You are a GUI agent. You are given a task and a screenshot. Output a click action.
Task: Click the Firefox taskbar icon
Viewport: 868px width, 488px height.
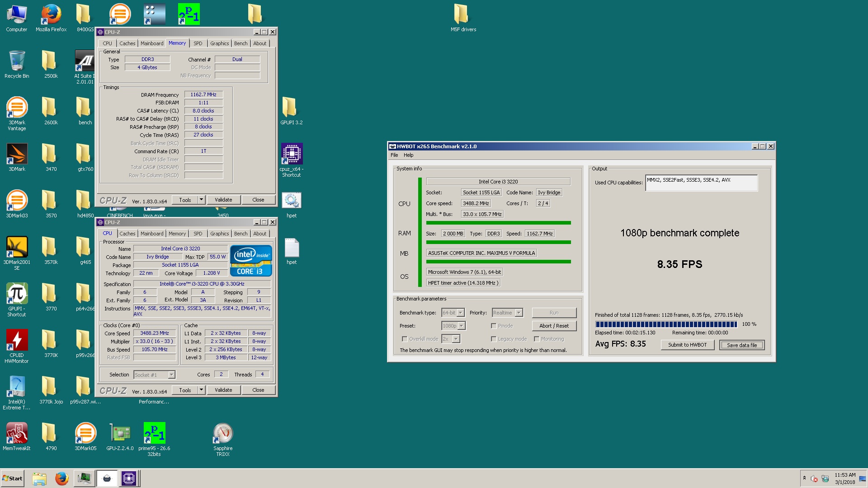pos(61,479)
